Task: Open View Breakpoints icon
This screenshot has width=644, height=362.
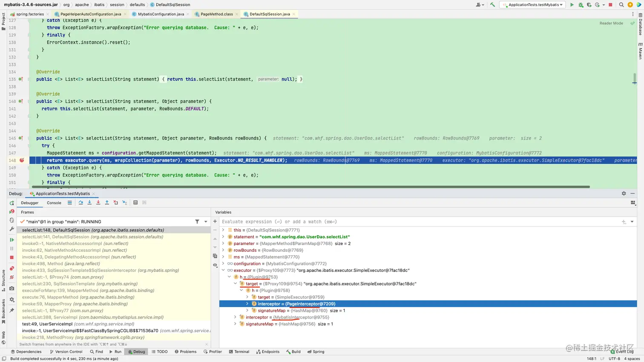Action: tap(12, 268)
